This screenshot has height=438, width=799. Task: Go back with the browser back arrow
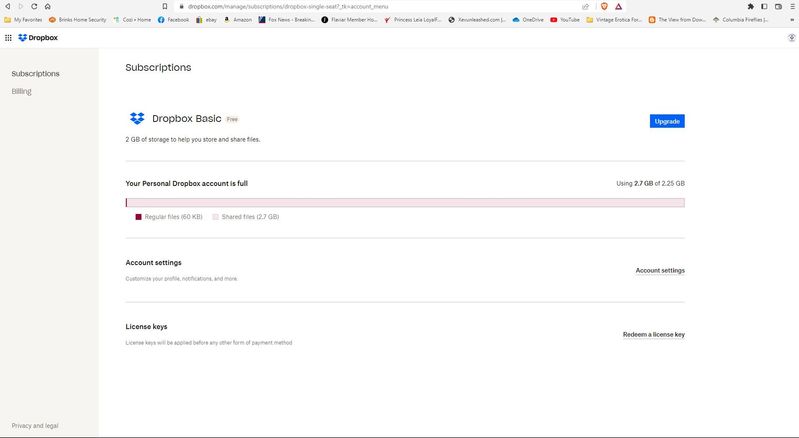(7, 7)
